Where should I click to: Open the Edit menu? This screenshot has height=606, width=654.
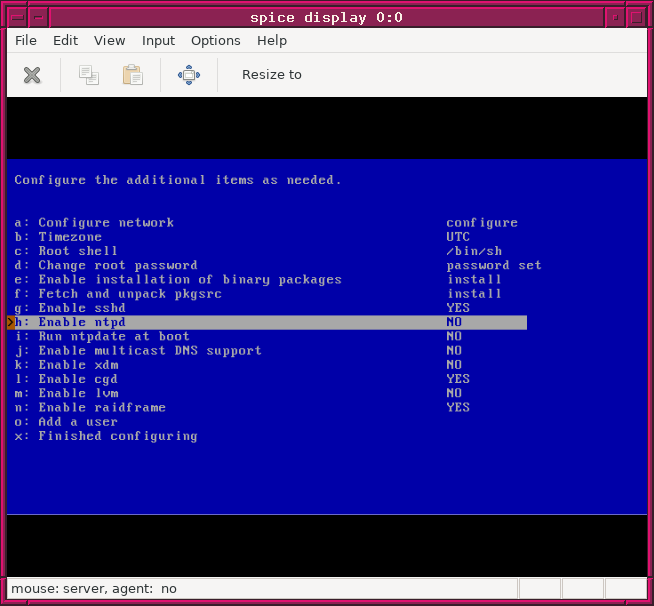66,41
